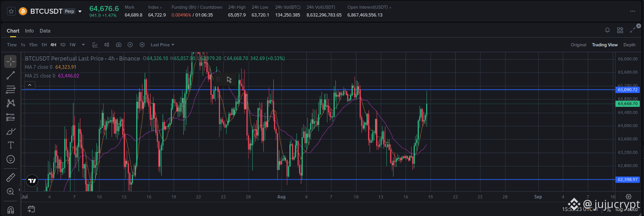The height and width of the screenshot is (216, 644).
Task: Click the green 64,668.70 current price label
Action: click(627, 104)
